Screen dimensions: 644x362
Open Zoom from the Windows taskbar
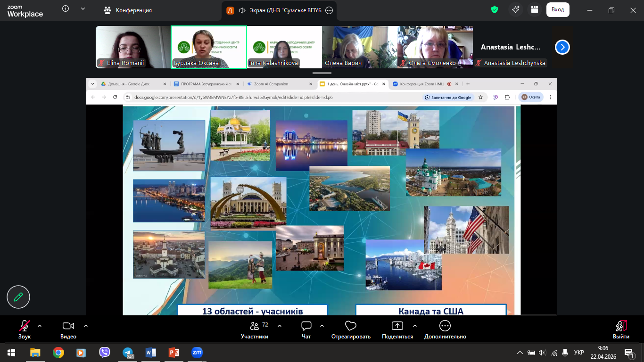point(197,352)
